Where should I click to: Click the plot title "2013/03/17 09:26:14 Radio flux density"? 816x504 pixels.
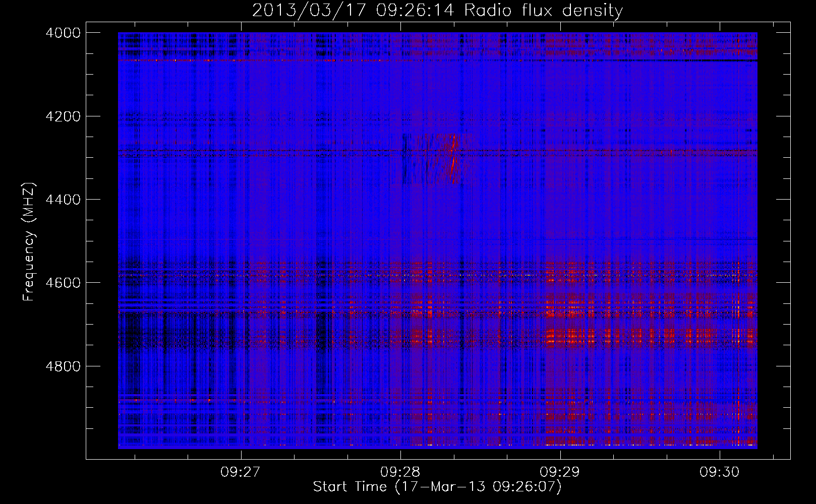(437, 11)
